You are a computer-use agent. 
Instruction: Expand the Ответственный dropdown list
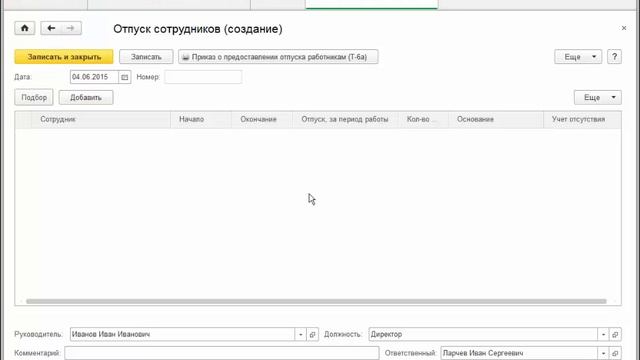(603, 353)
